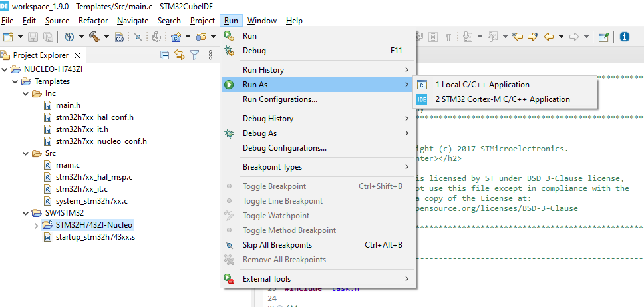This screenshot has width=644, height=307.
Task: Click the New wizard toolbar icon
Action: coord(8,37)
